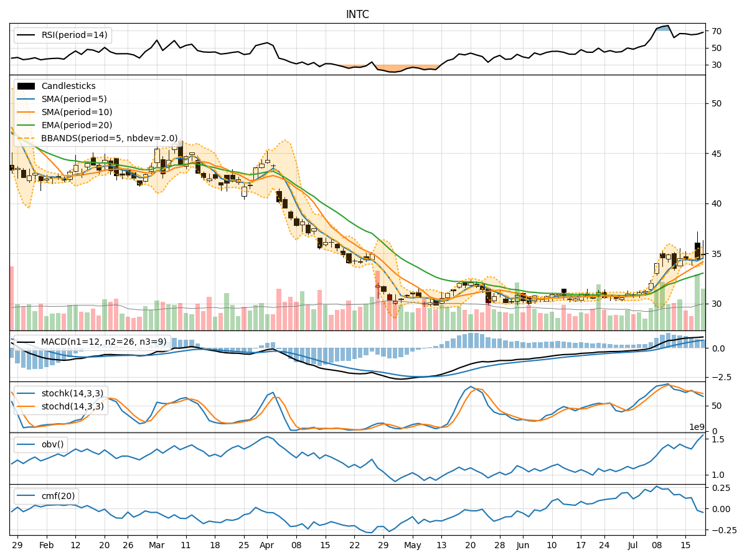Viewport: 747px width, 560px height.
Task: Click the Apr date label on x-axis
Action: tap(267, 544)
